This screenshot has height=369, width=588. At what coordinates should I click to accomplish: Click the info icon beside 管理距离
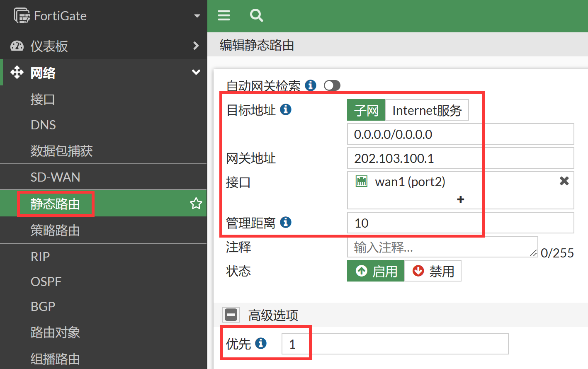286,222
